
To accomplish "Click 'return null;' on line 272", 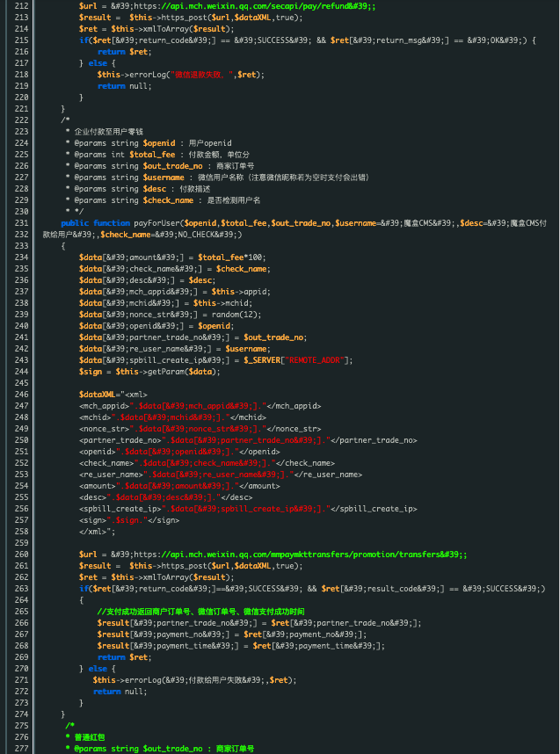I will tap(120, 692).
